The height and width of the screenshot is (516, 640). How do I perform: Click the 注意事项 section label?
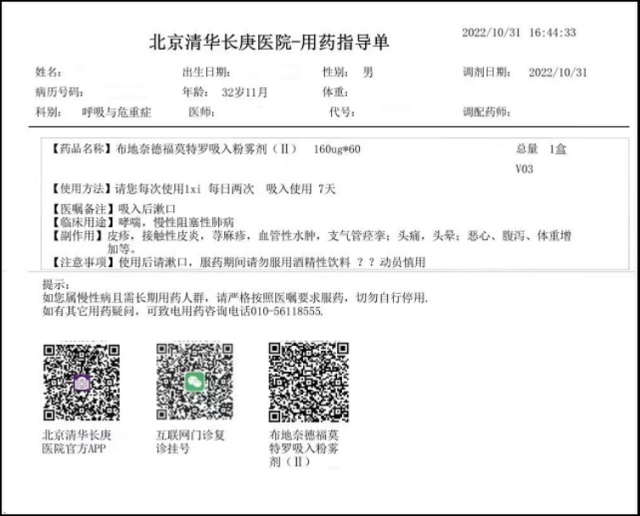pos(80,262)
